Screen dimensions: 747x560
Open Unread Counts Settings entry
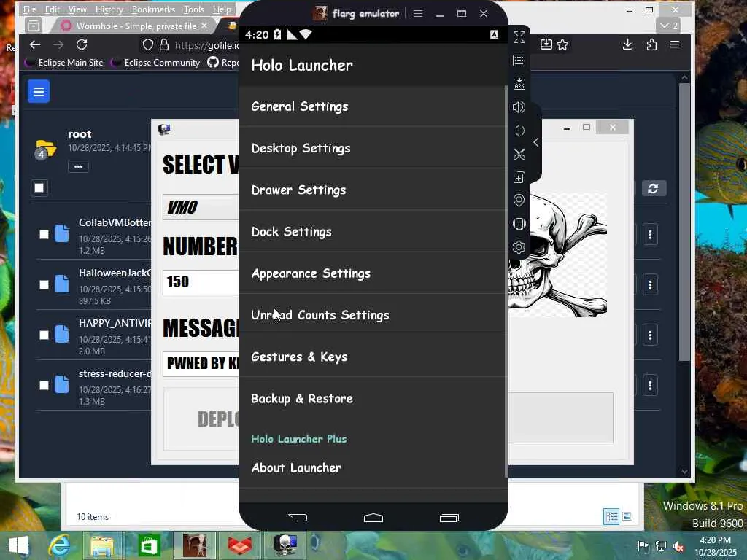(372, 315)
